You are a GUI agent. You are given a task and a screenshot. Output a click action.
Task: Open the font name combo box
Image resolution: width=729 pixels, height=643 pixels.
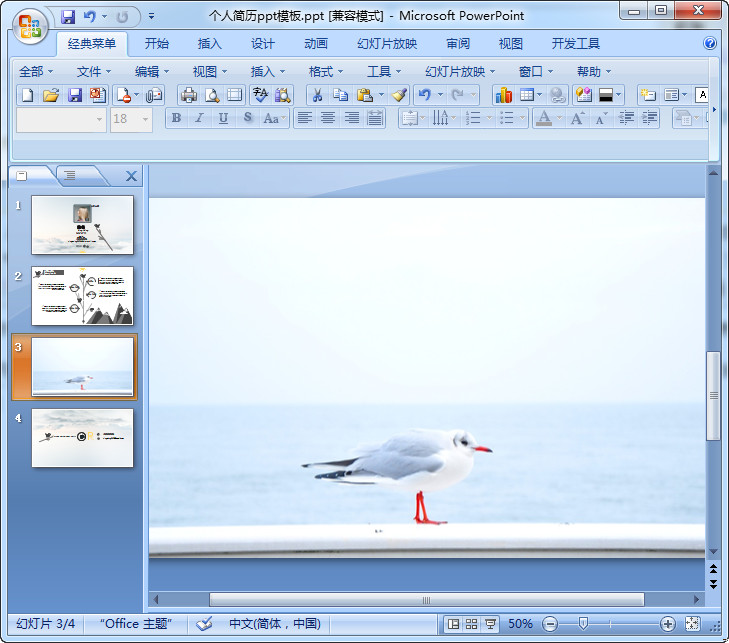tap(61, 120)
